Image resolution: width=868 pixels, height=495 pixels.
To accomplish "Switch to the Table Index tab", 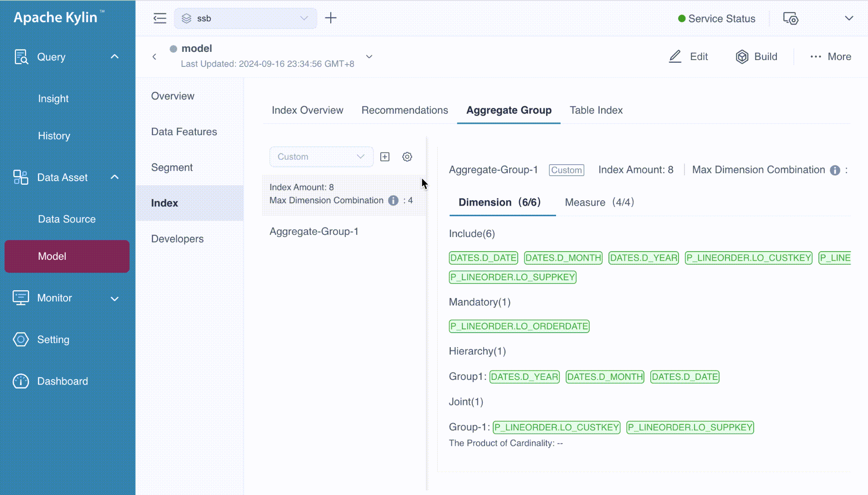I will click(x=596, y=110).
